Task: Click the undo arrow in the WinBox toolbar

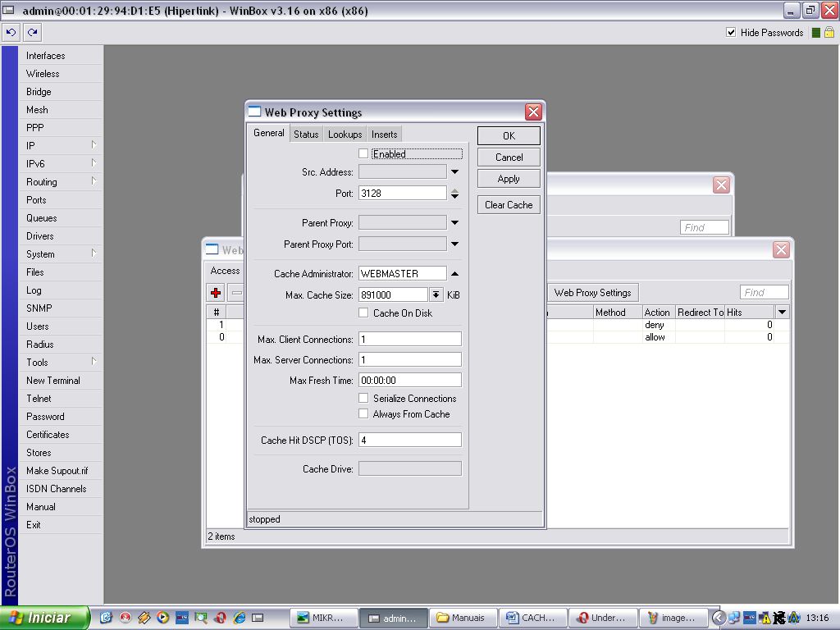Action: pyautogui.click(x=11, y=33)
